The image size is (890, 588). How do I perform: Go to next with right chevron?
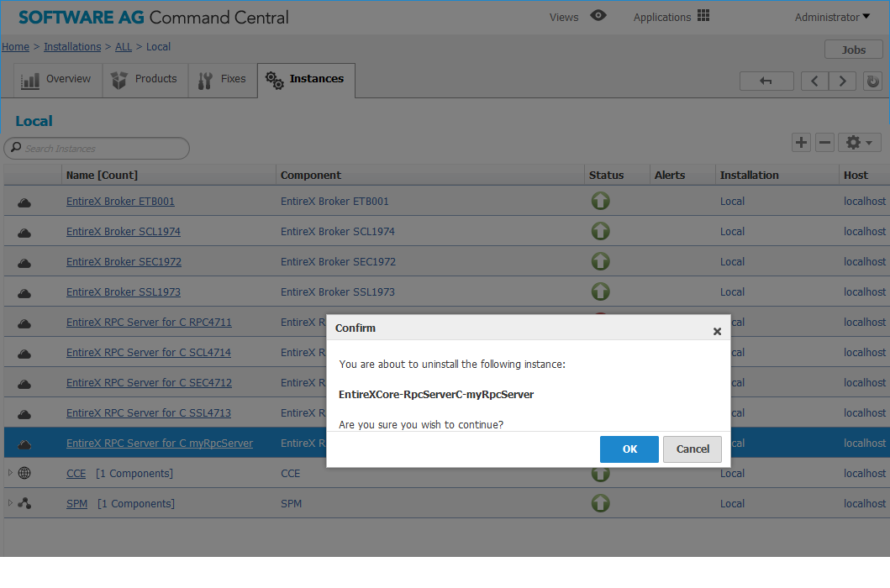[x=842, y=81]
